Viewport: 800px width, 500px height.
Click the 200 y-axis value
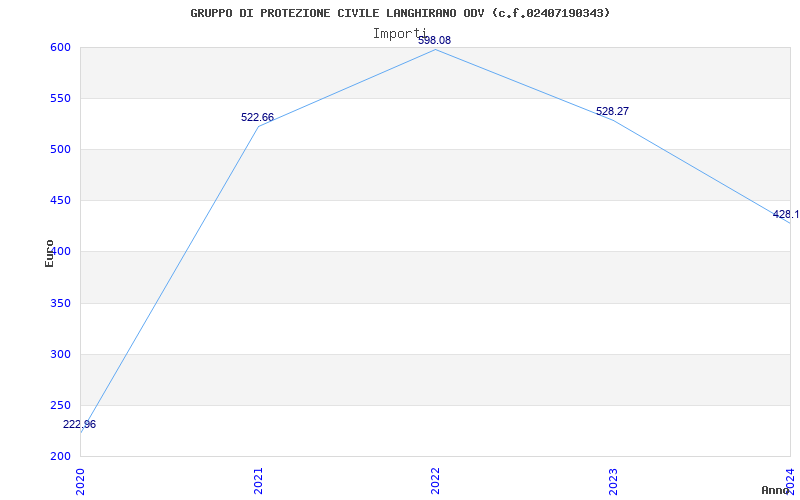(60, 457)
